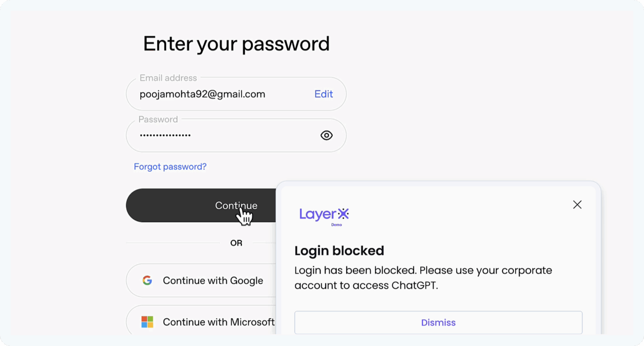Click the "Enter your password" heading
Image resolution: width=644 pixels, height=346 pixels.
(236, 44)
